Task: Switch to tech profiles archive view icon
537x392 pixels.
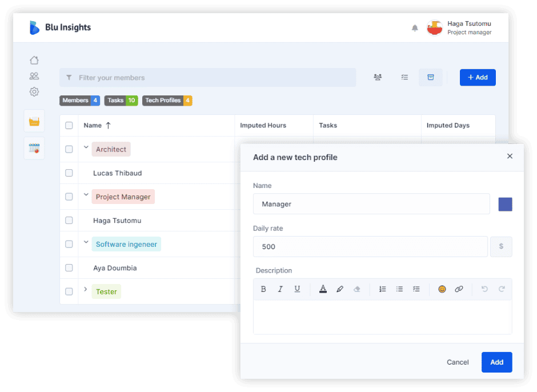Action: point(431,78)
